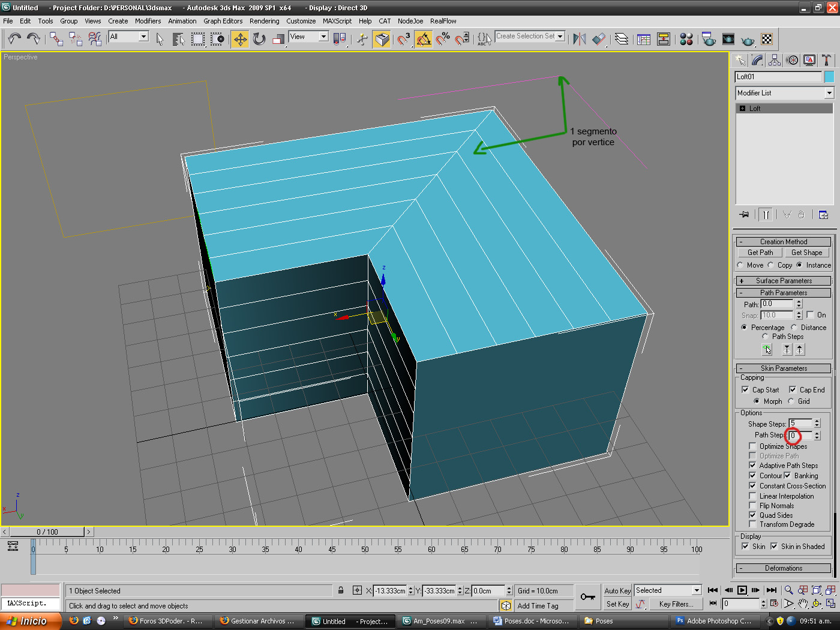
Task: Uncheck the Cap Start checkbox
Action: tap(745, 389)
